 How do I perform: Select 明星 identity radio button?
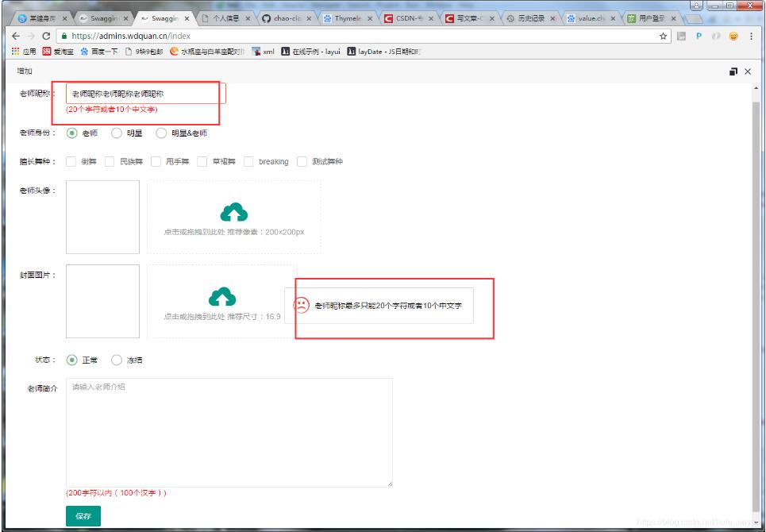116,133
